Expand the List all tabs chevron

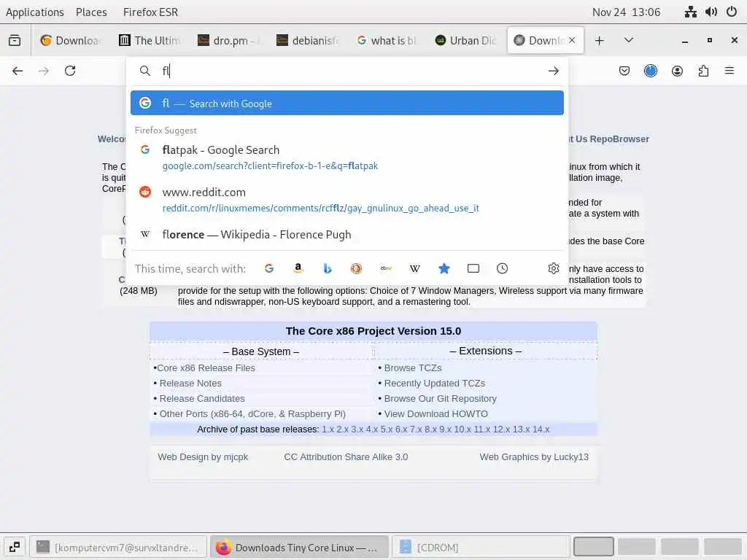pos(629,41)
